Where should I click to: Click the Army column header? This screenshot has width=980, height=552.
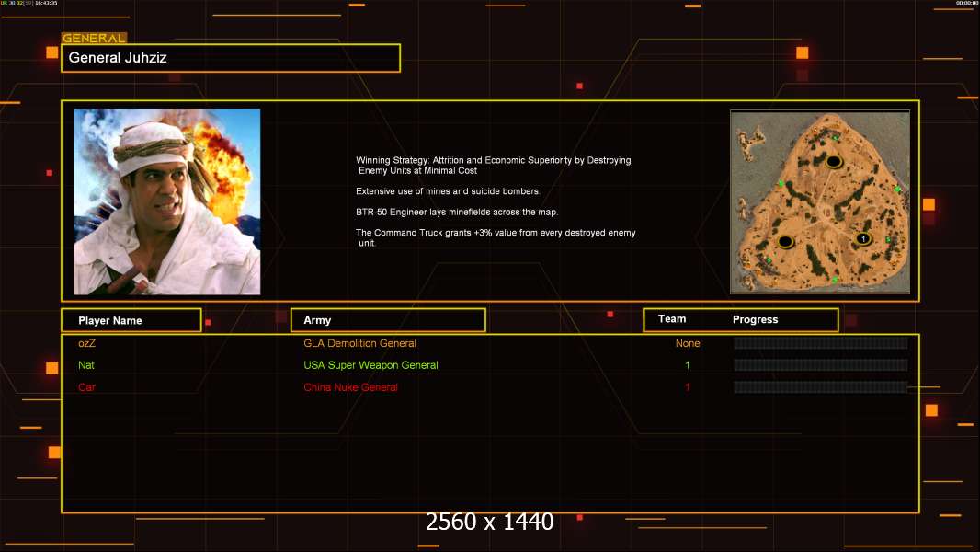[x=388, y=320]
